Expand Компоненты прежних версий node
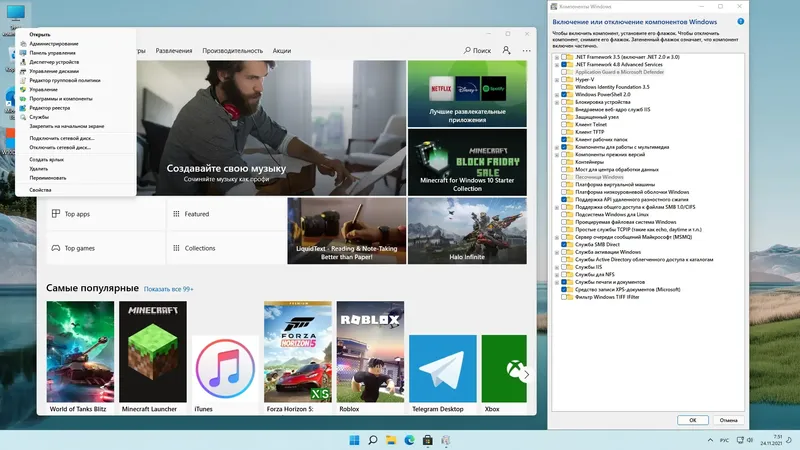The height and width of the screenshot is (450, 800). (557, 155)
